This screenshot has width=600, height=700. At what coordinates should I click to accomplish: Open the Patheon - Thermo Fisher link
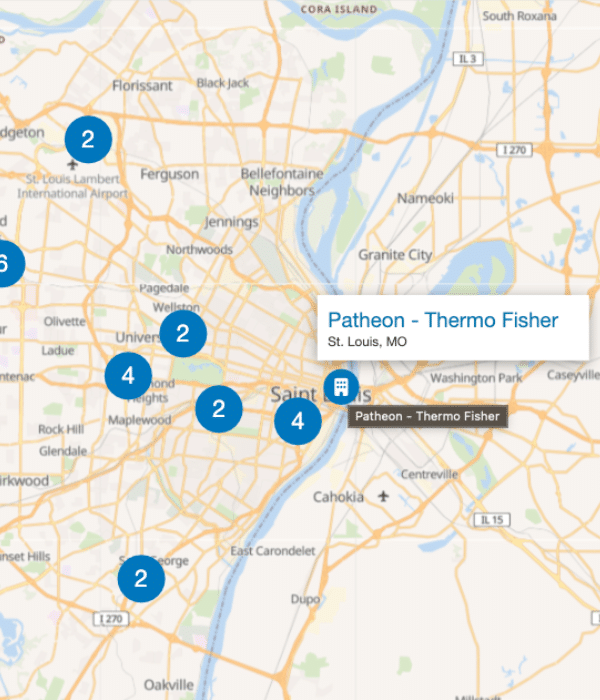pos(443,320)
